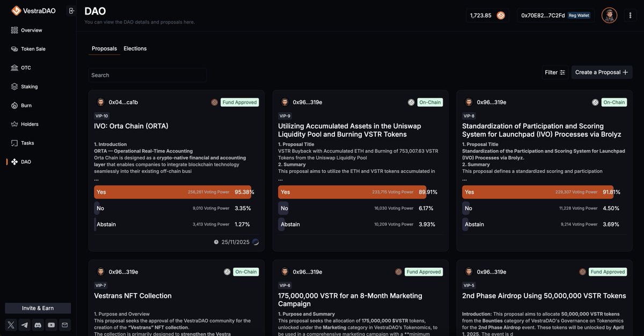The width and height of the screenshot is (644, 336).
Task: Select No option at 3.35%
Action: coord(174,208)
